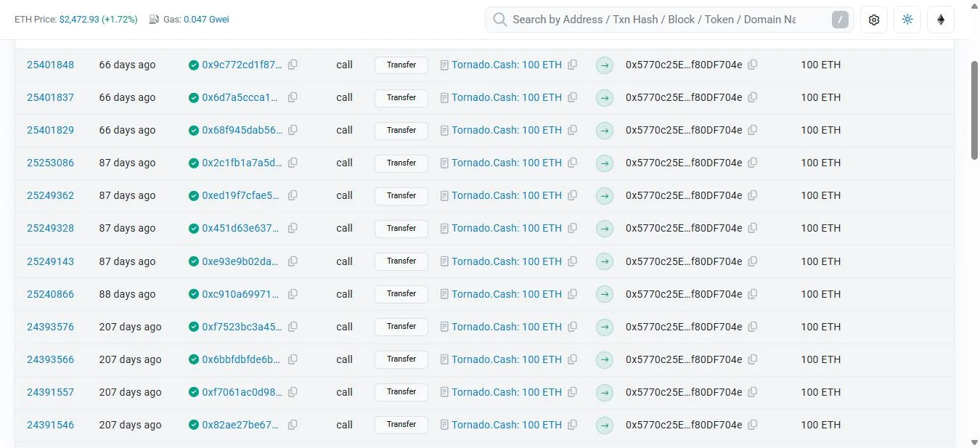Click Transfer button in block 25249328 row
Image resolution: width=980 pixels, height=448 pixels.
pyautogui.click(x=401, y=228)
